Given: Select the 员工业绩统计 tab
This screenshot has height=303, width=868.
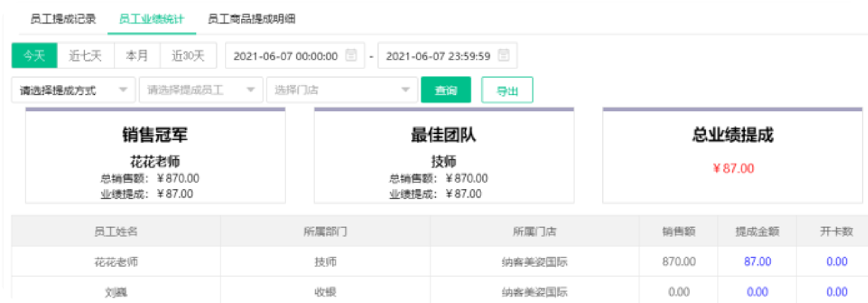Looking at the screenshot, I should [151, 19].
